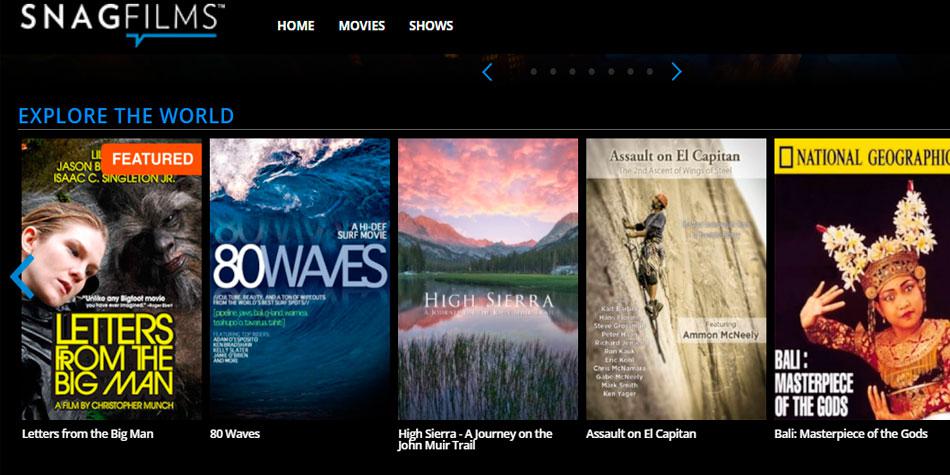This screenshot has height=475, width=950.
Task: Open the National Geographic Bali poster
Action: (860, 280)
